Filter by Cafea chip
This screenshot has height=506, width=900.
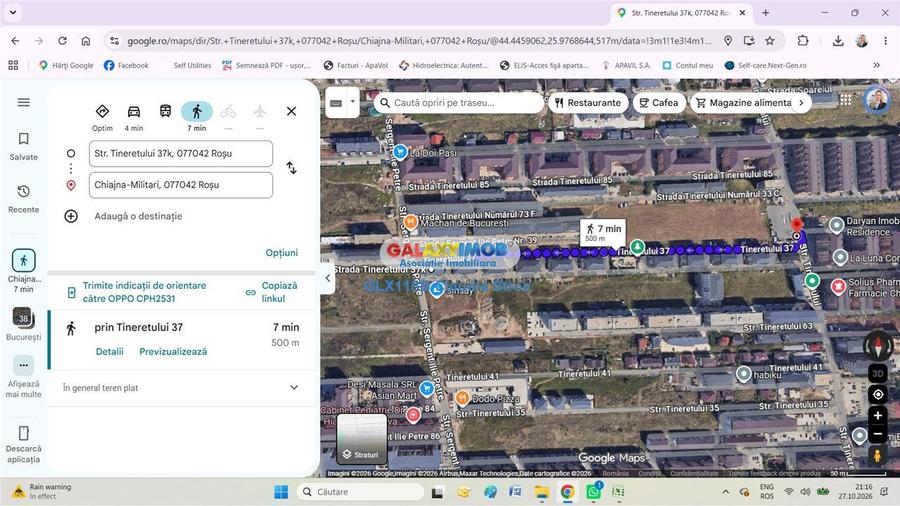click(x=659, y=103)
